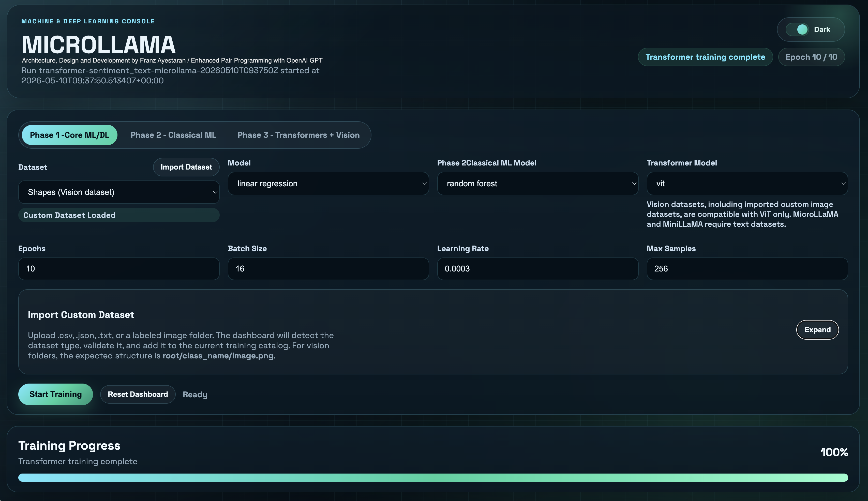Click the Import Custom Dataset heading
Image resolution: width=868 pixels, height=501 pixels.
(x=81, y=315)
